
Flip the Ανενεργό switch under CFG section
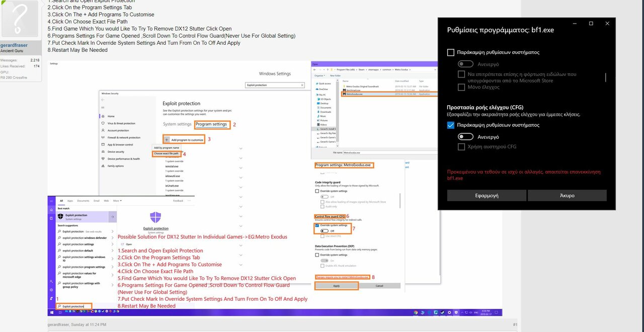point(465,137)
